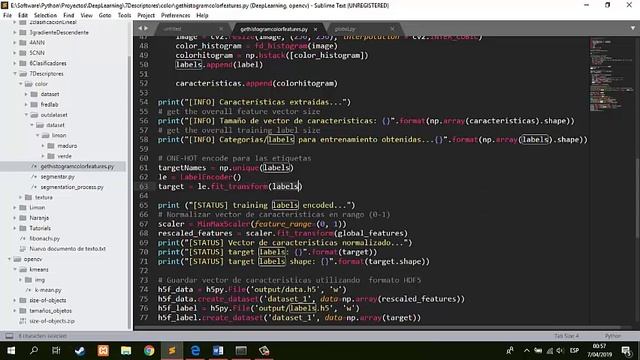Viewport: 640px width, 360px height.
Task: Collapse the dataset folder inside outdataset
Action: 32,125
